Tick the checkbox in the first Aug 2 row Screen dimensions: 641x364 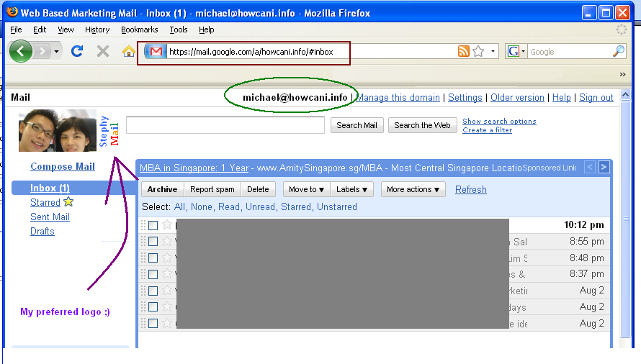click(x=153, y=291)
